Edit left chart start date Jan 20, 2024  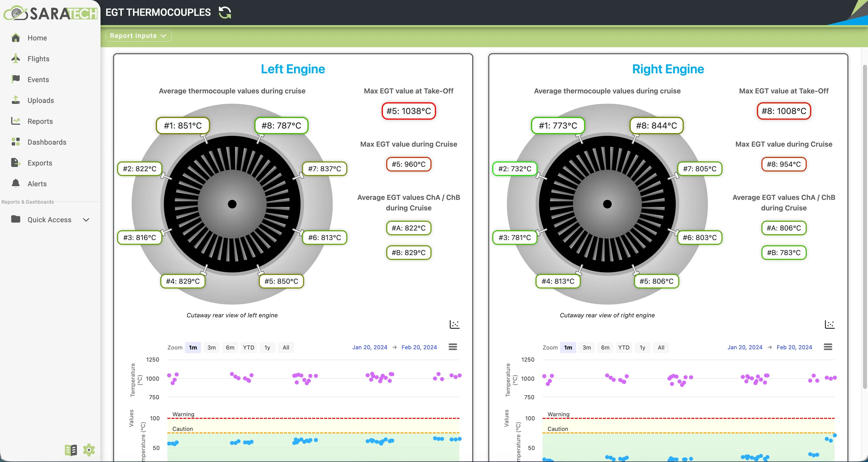click(x=370, y=347)
